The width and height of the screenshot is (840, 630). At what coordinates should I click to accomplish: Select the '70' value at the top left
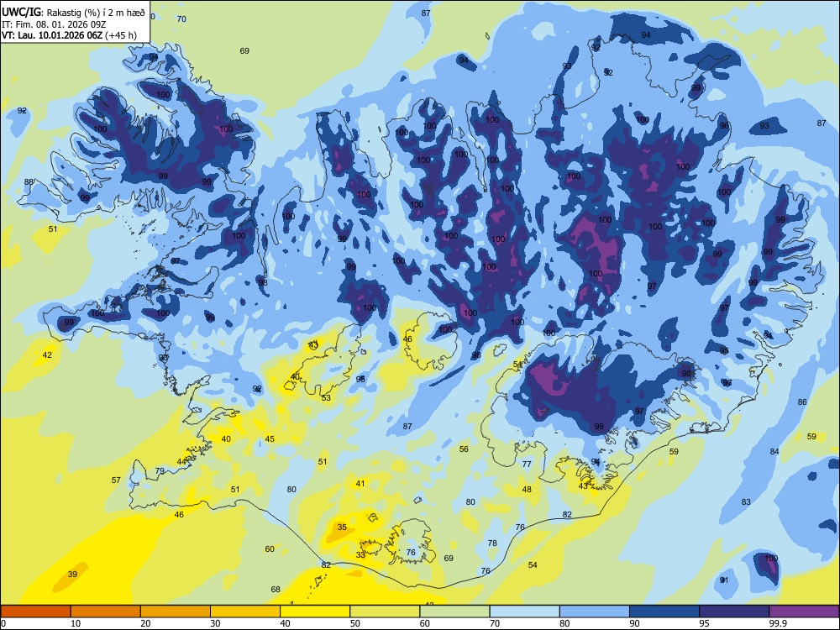point(181,18)
